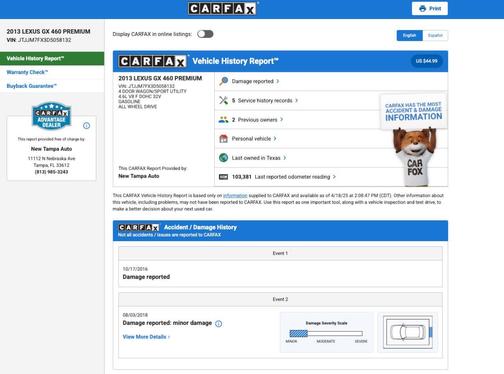The width and height of the screenshot is (504, 374).
Task: Toggle Display CARFAX in online listings
Action: pyautogui.click(x=205, y=34)
